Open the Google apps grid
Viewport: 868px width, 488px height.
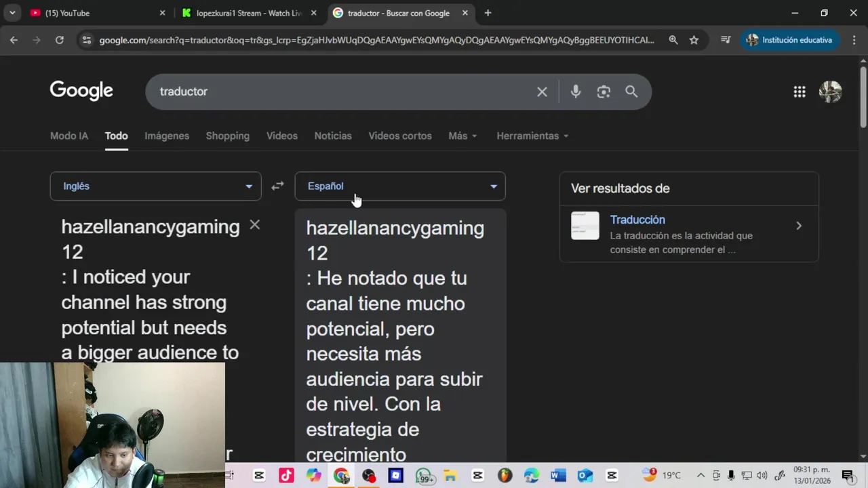click(800, 91)
